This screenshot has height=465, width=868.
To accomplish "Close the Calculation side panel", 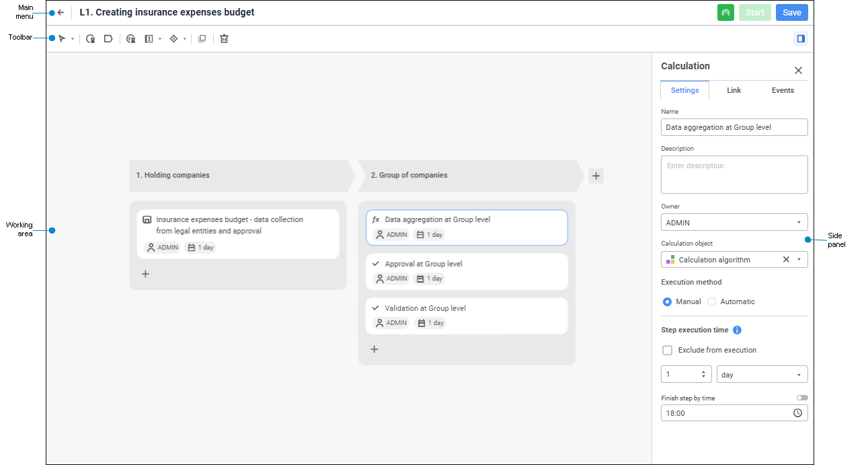I will point(799,71).
